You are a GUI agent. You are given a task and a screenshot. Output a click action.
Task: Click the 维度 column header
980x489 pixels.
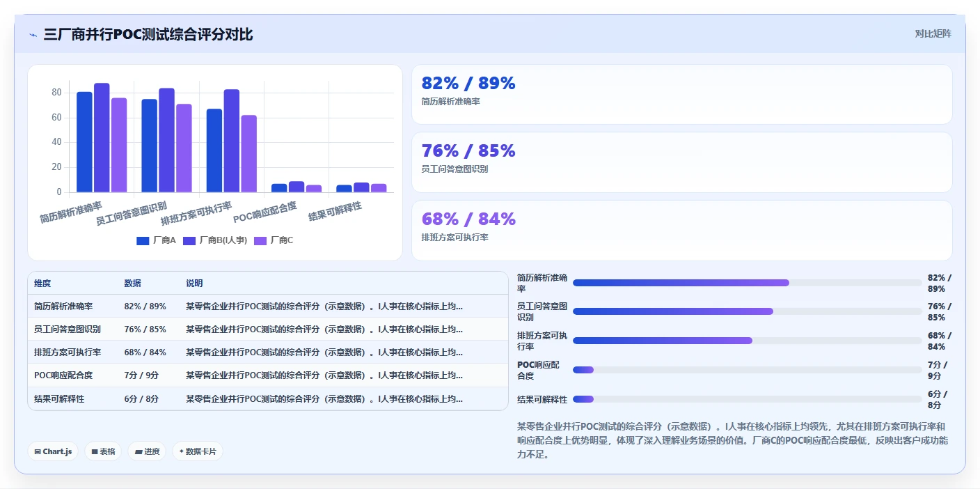[42, 284]
